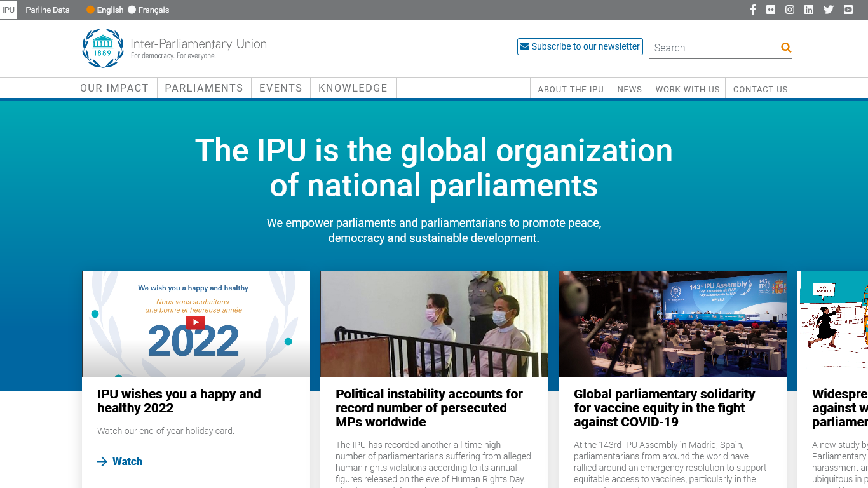Open the CONTACT US page

pyautogui.click(x=760, y=89)
